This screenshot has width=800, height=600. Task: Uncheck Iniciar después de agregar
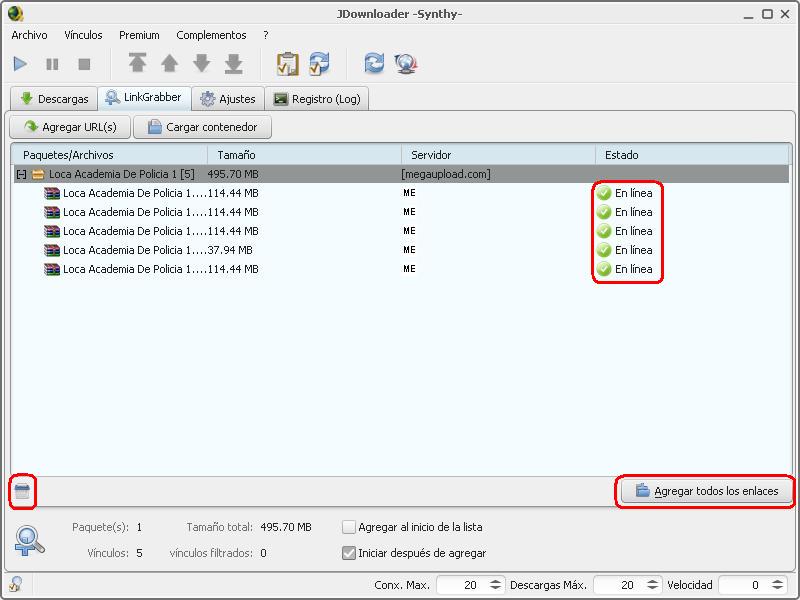pyautogui.click(x=349, y=553)
